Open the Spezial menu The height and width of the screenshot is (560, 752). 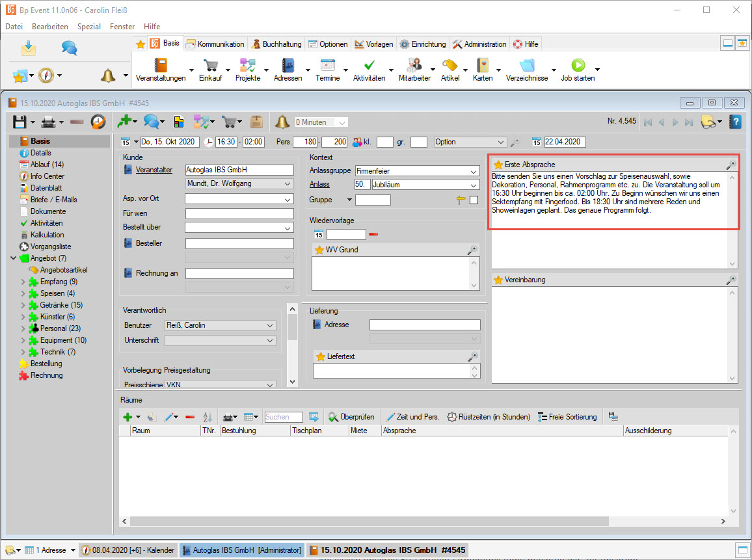88,27
